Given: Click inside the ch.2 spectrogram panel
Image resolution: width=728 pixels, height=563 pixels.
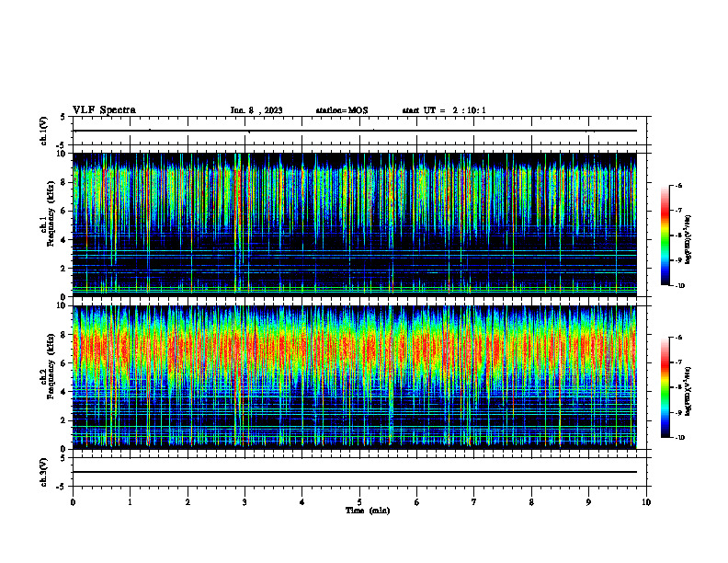Looking at the screenshot, I should pyautogui.click(x=354, y=377).
